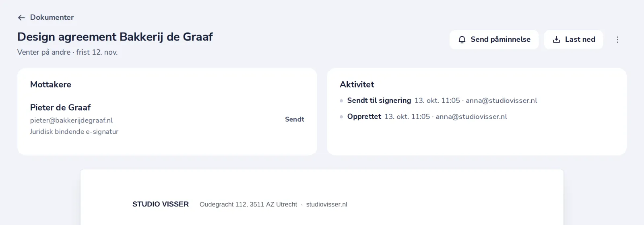Click the STUDIO VISSER document header
Image resolution: width=644 pixels, height=225 pixels.
coord(161,204)
